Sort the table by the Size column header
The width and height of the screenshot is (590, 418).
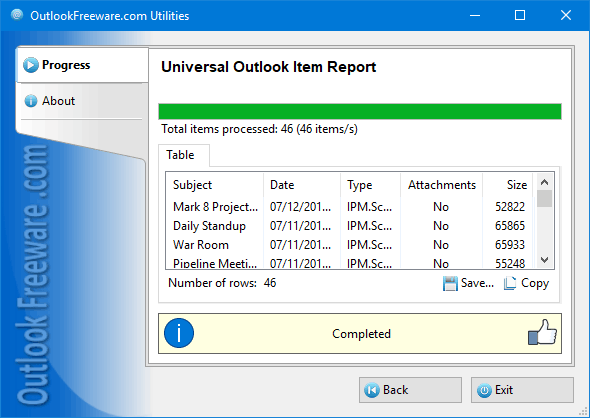click(x=508, y=185)
